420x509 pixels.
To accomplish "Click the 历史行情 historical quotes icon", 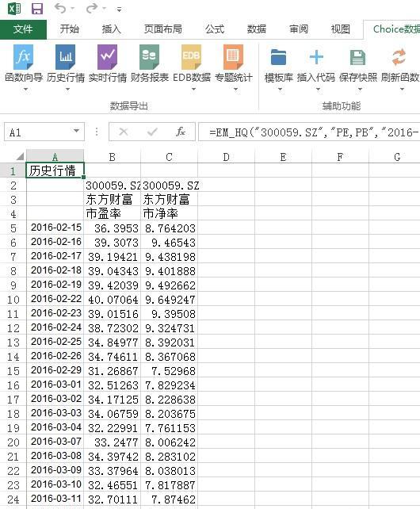I will (65, 57).
